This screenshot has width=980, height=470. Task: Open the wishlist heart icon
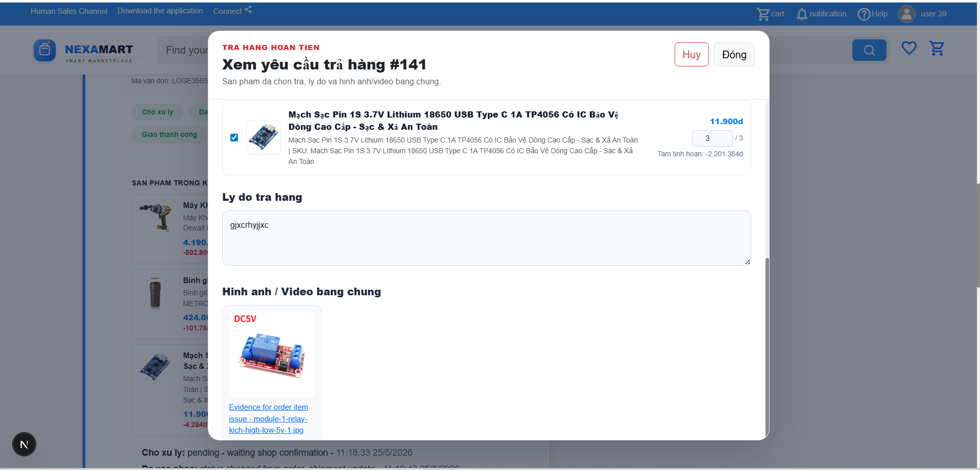[909, 49]
